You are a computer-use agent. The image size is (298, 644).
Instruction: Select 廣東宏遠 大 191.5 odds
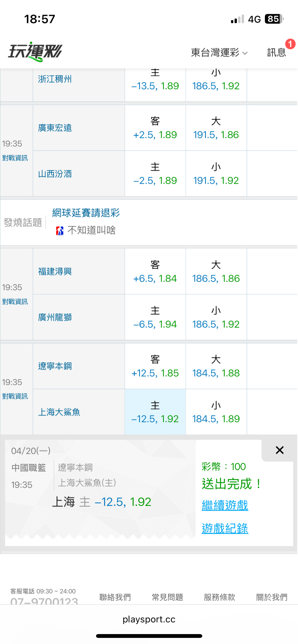point(216,128)
